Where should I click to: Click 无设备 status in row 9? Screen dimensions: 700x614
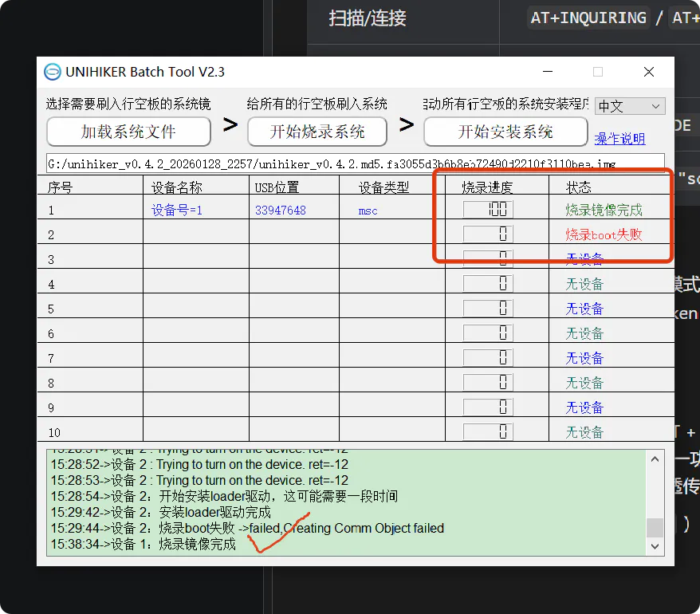(584, 407)
